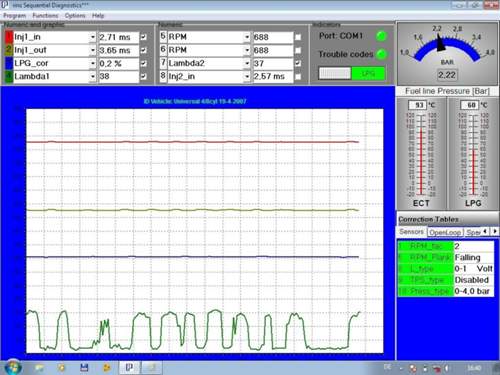Open the Inj2_in channel dropdown
The image size is (500, 375).
coord(247,76)
